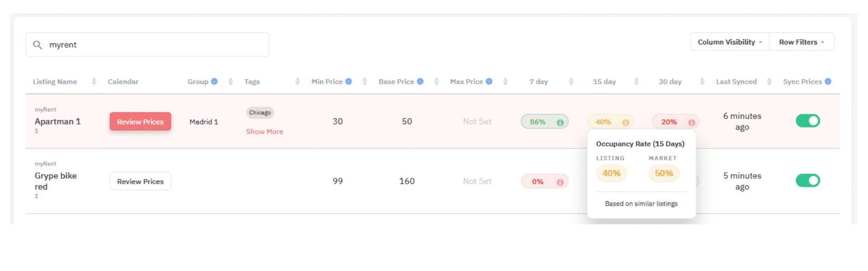Click the search field containing myrent

click(147, 44)
